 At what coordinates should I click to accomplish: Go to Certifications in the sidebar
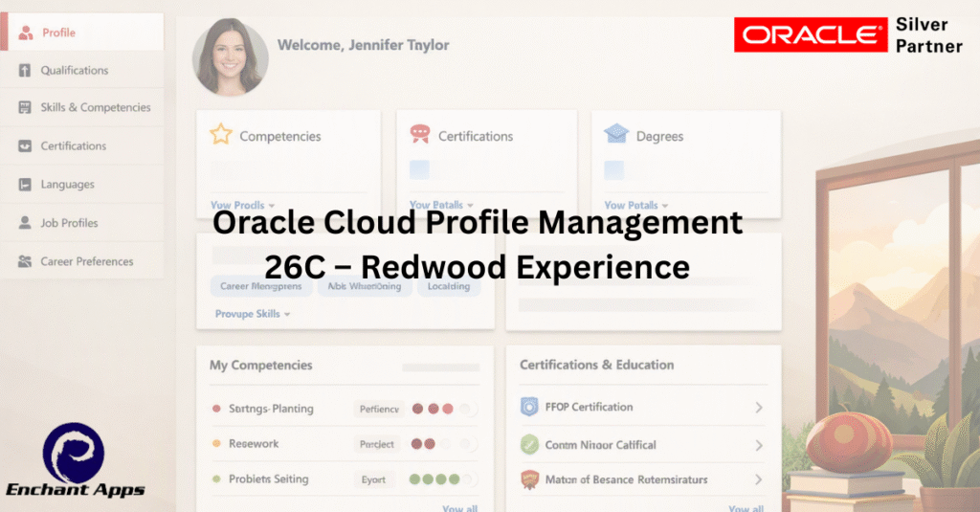[82, 145]
